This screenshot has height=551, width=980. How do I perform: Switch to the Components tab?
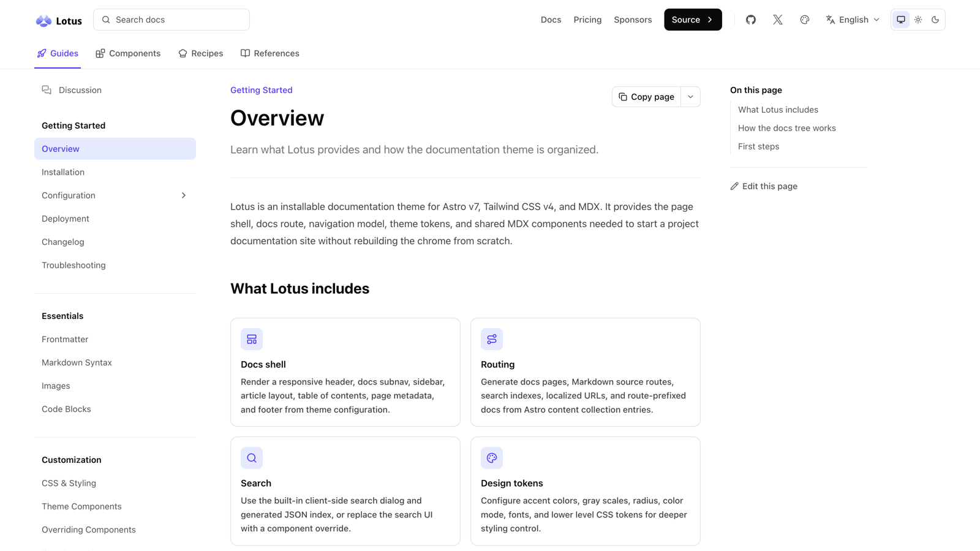pos(128,53)
